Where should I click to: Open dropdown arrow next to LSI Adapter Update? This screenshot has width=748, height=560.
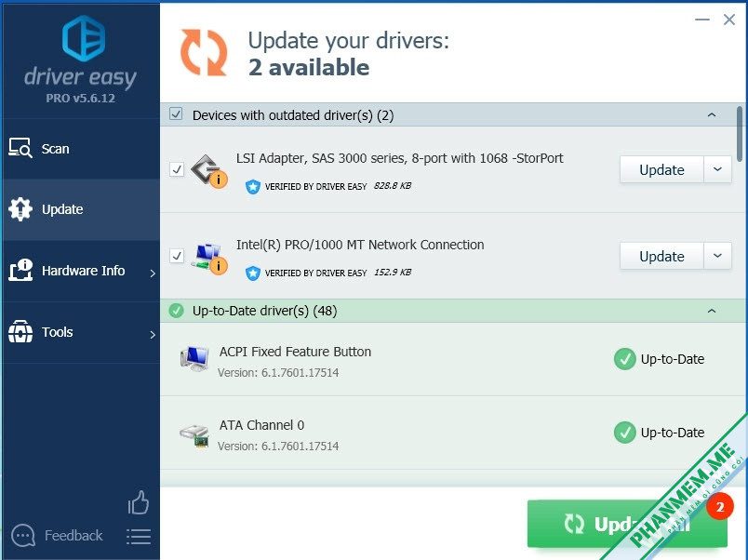[717, 169]
